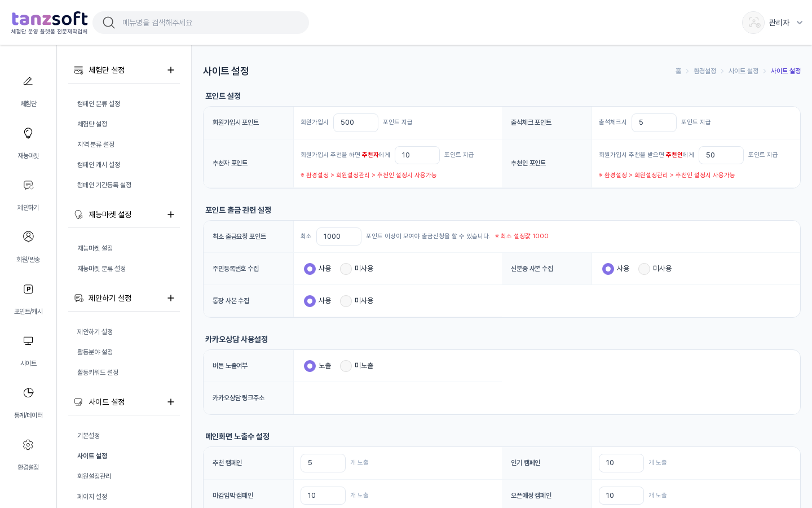
Task: Open 지역 분류 설정 menu item
Action: [x=96, y=144]
